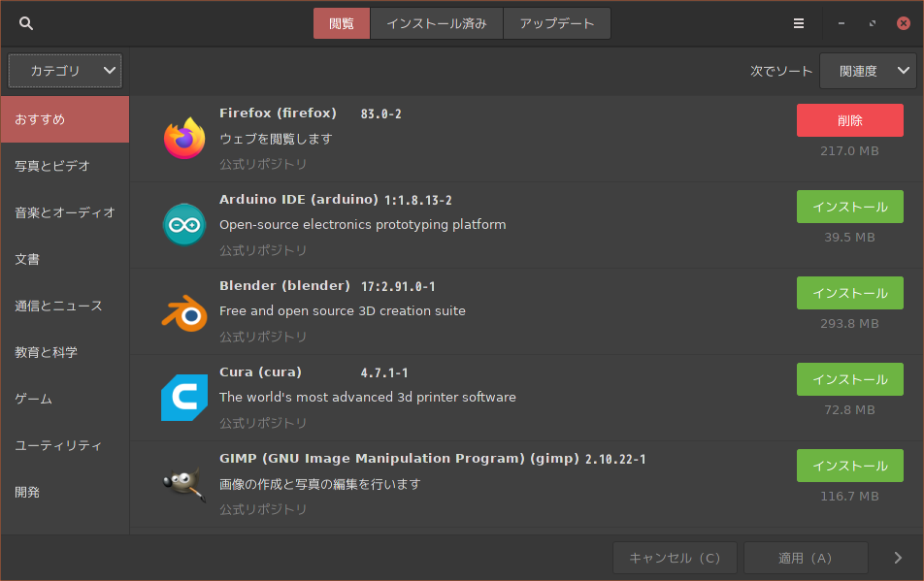Click the GIMP version 2.10.22-1
Viewport: 924px width, 581px height.
(615, 459)
